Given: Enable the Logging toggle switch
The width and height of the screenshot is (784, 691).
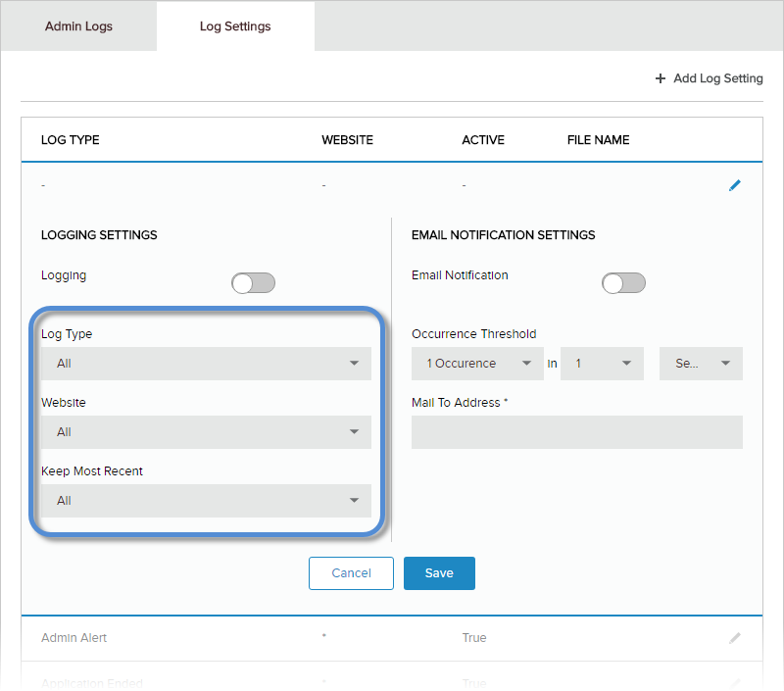Looking at the screenshot, I should click(x=253, y=283).
